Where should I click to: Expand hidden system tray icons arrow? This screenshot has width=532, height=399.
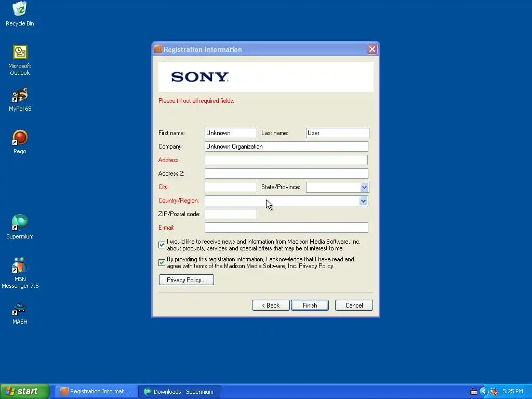point(484,392)
